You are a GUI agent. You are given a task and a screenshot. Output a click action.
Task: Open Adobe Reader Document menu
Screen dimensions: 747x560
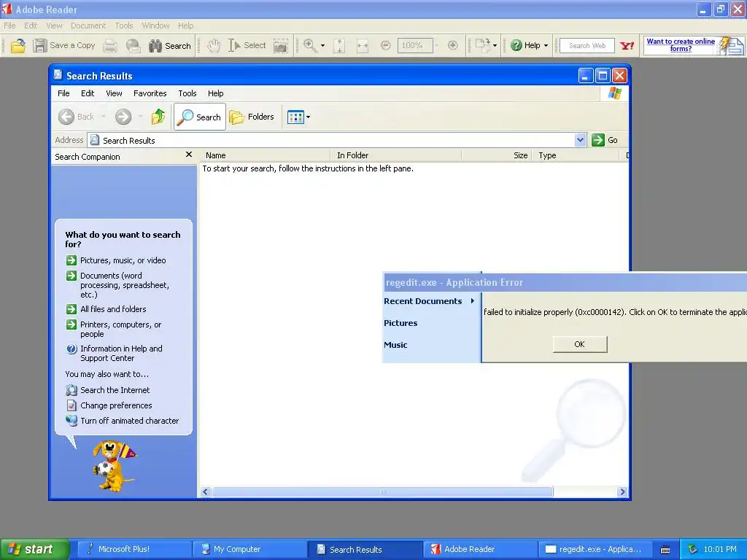coord(88,26)
